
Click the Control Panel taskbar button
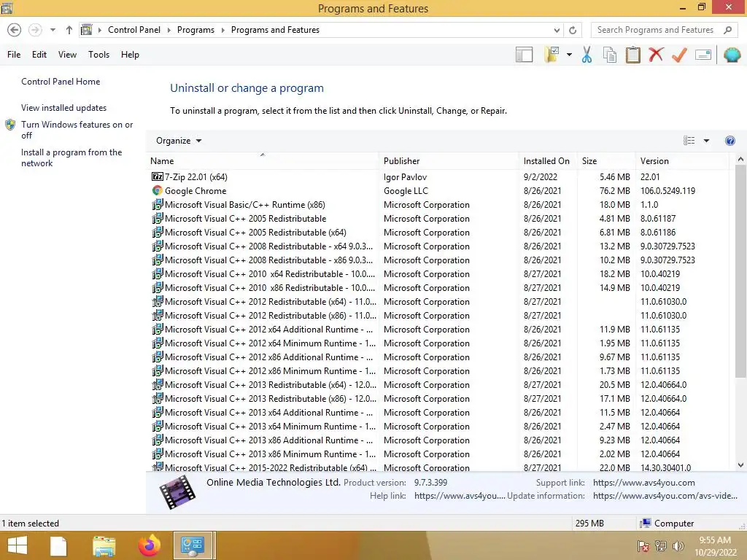(193, 545)
